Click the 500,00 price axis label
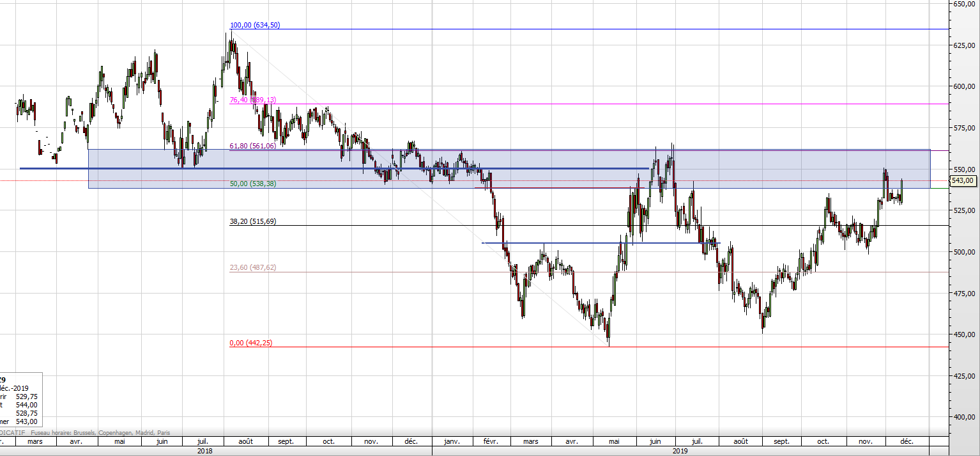980x456 pixels. tap(963, 252)
